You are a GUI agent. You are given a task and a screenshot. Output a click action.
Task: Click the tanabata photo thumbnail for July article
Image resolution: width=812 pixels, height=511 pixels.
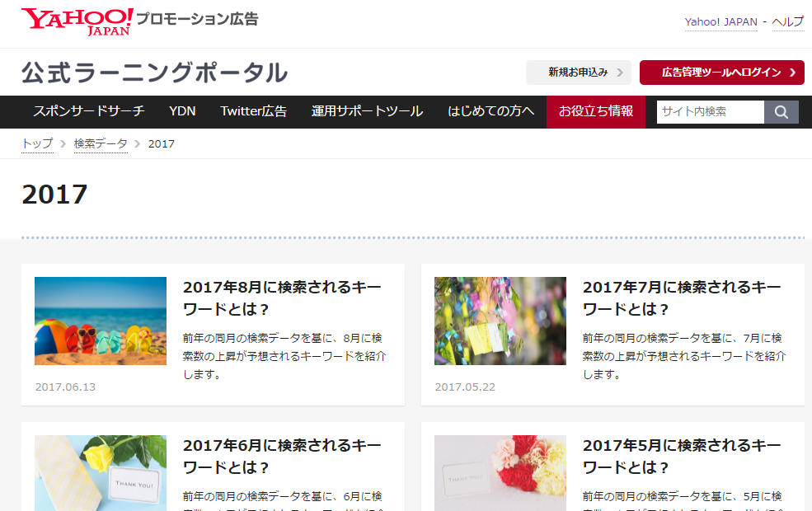(500, 321)
